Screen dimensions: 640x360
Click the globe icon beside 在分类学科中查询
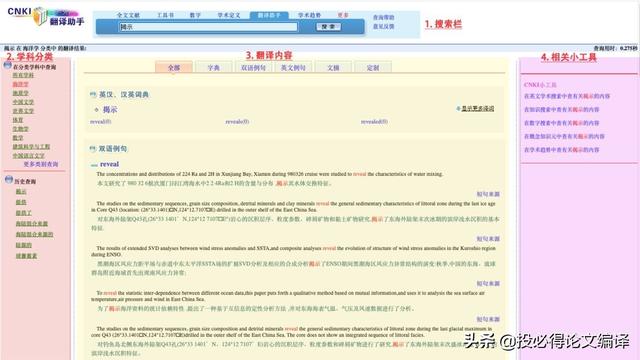8,65
